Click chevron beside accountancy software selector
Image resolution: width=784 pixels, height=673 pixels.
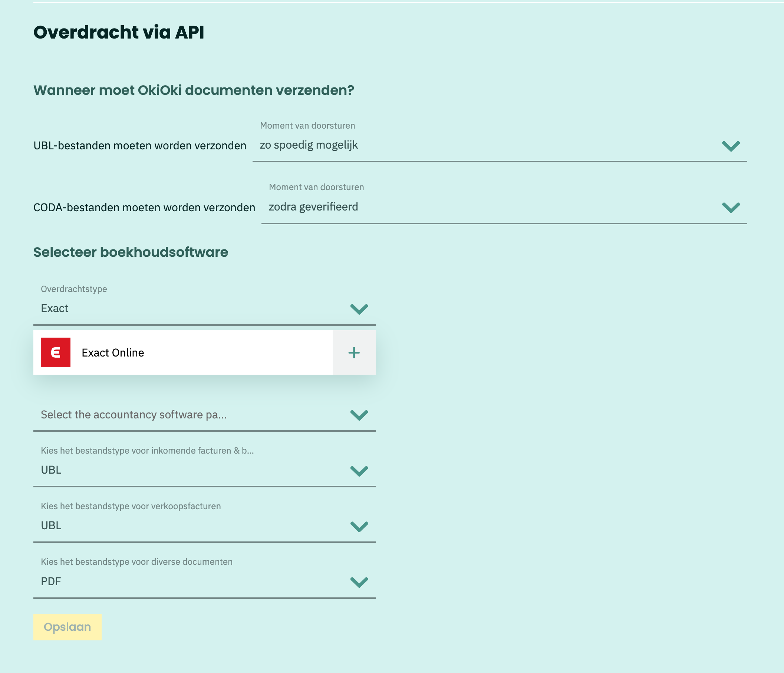point(359,415)
